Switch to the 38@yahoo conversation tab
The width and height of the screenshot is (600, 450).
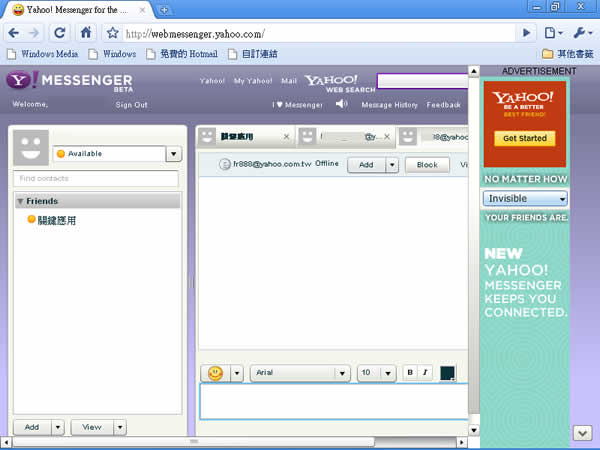click(434, 137)
